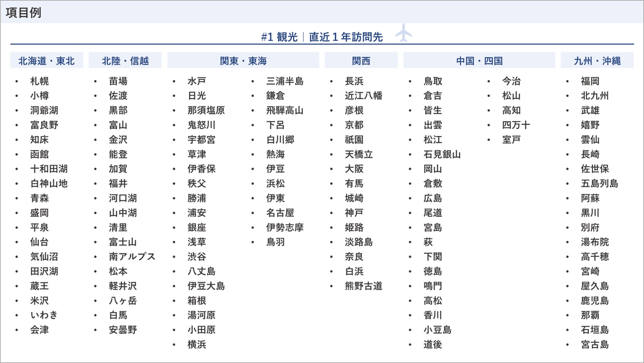
Task: Select the 九州・沖縄 region header
Action: point(597,61)
